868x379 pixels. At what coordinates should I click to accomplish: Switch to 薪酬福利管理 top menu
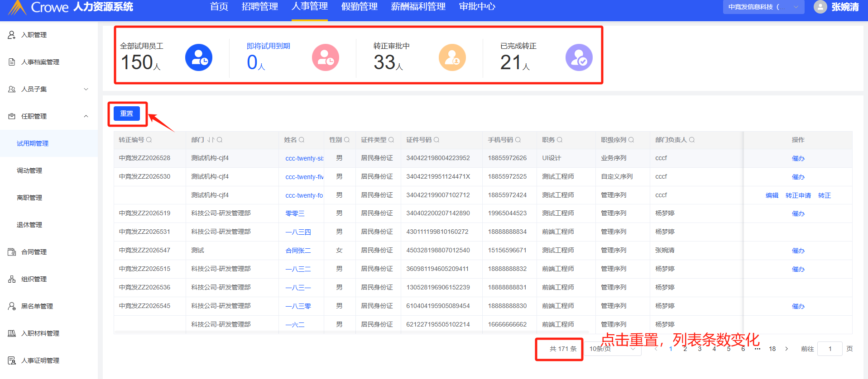coord(418,7)
